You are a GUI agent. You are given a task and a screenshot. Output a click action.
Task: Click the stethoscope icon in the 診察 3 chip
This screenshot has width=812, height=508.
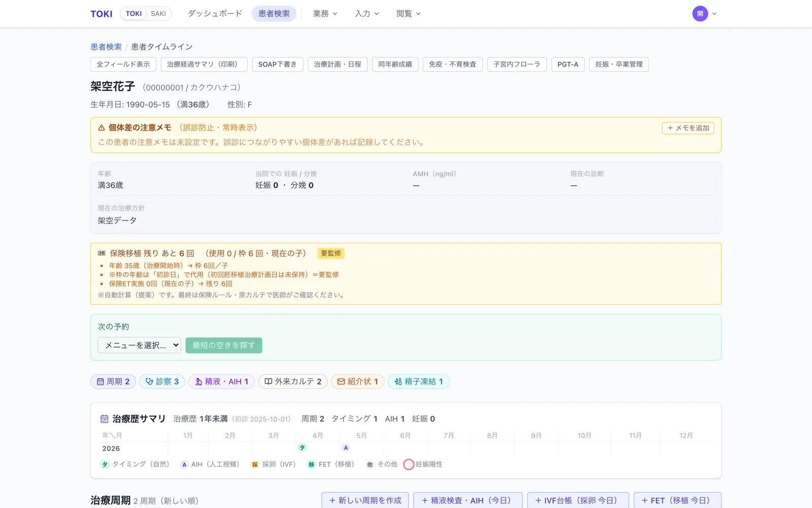(149, 382)
